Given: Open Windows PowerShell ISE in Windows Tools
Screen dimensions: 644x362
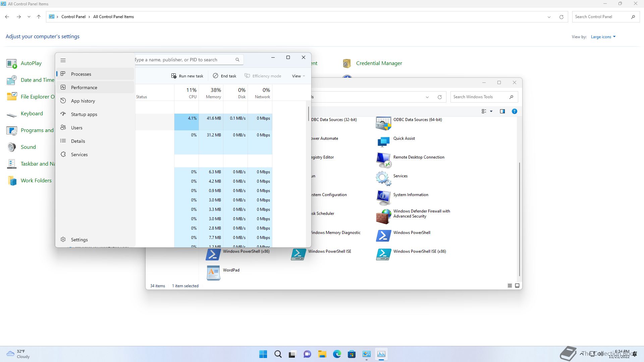Looking at the screenshot, I should 321,254.
